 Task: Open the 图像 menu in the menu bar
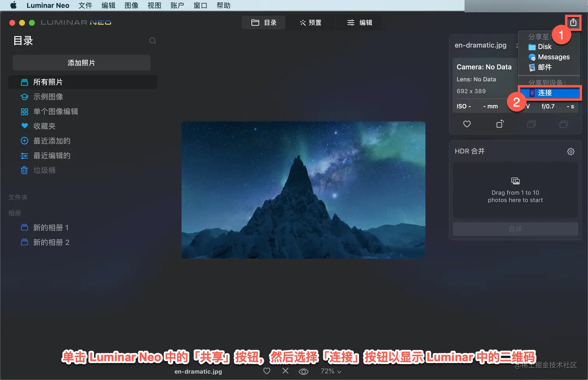click(131, 5)
